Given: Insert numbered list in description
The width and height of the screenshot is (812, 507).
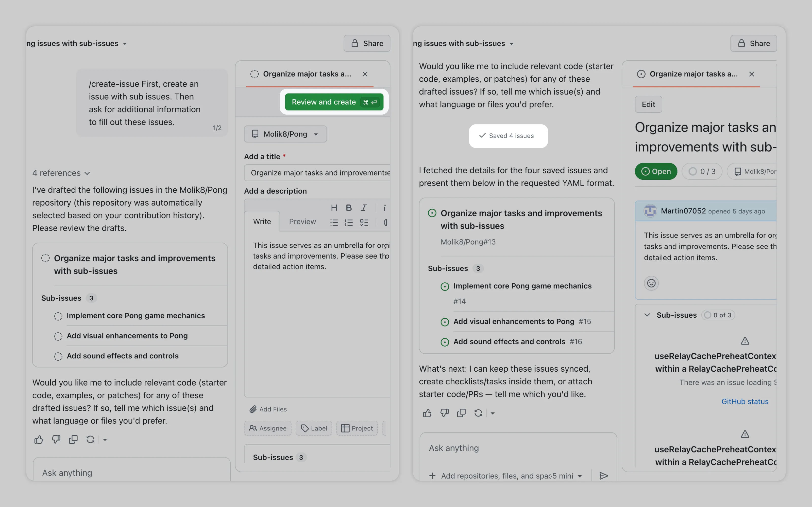Looking at the screenshot, I should [x=349, y=222].
